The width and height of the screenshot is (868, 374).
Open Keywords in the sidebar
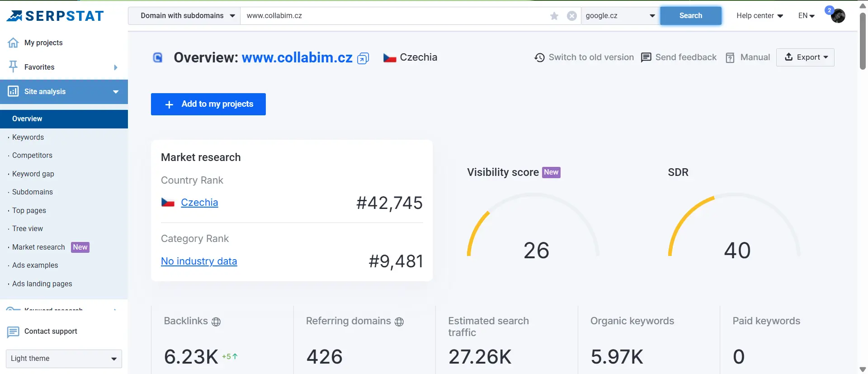(x=28, y=137)
